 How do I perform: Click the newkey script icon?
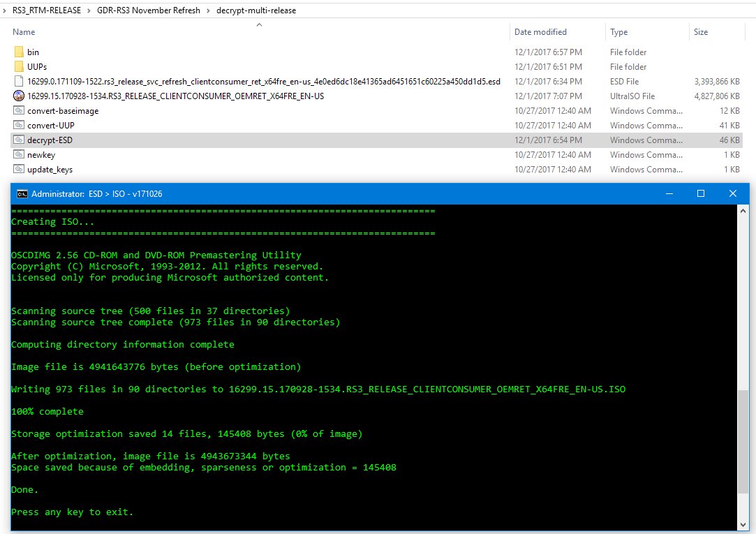click(19, 155)
